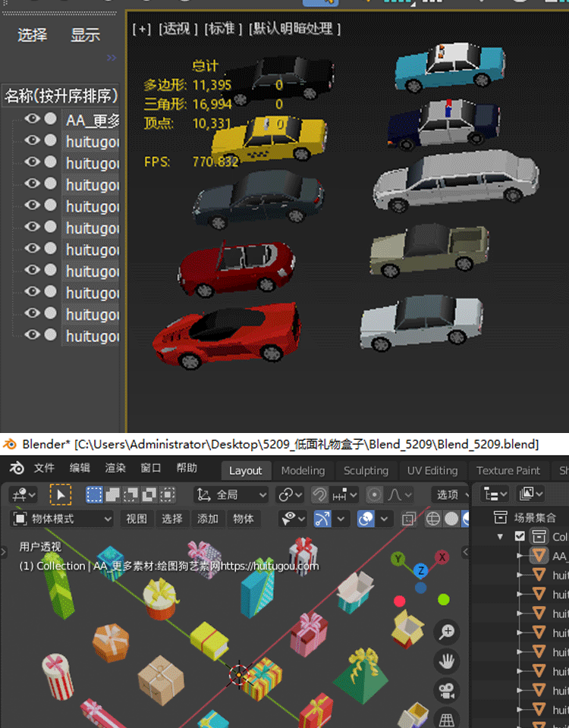
Task: Hide the AA_ object using eye icon
Action: [32, 119]
